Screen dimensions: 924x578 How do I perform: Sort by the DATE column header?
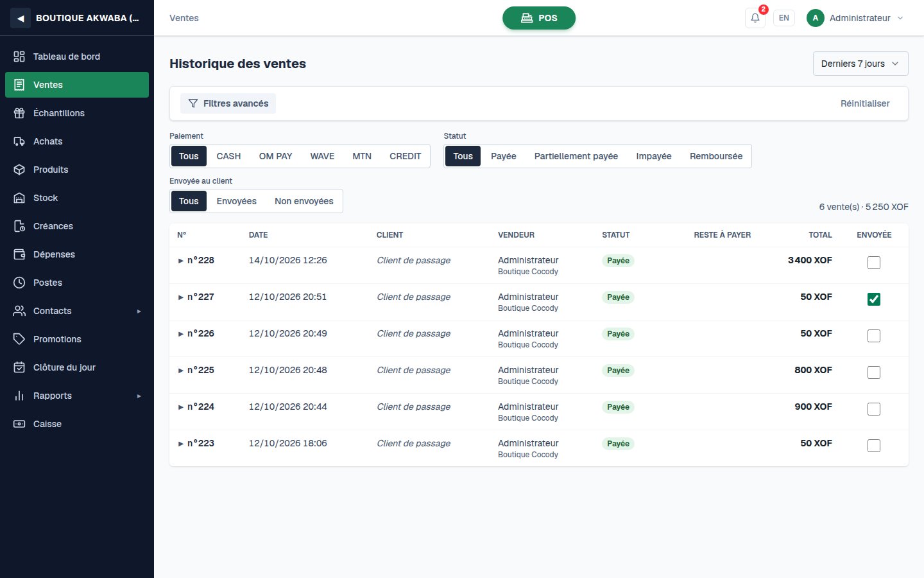click(259, 235)
